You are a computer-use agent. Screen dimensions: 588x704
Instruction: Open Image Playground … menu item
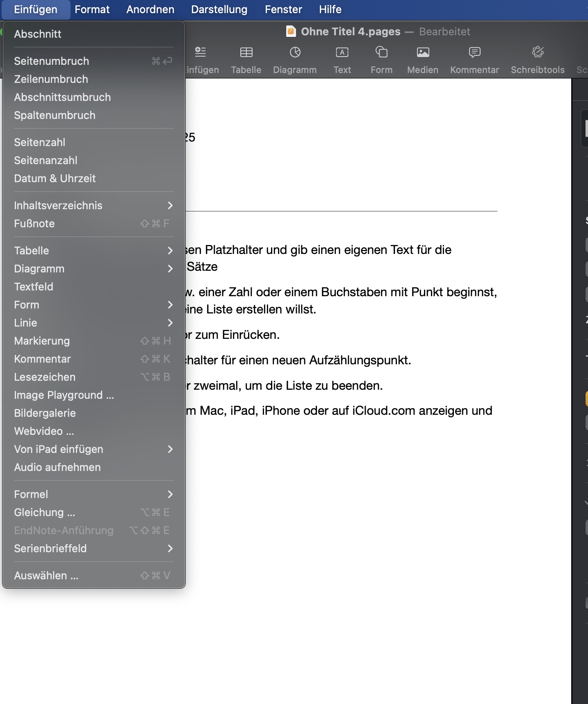pos(94,395)
